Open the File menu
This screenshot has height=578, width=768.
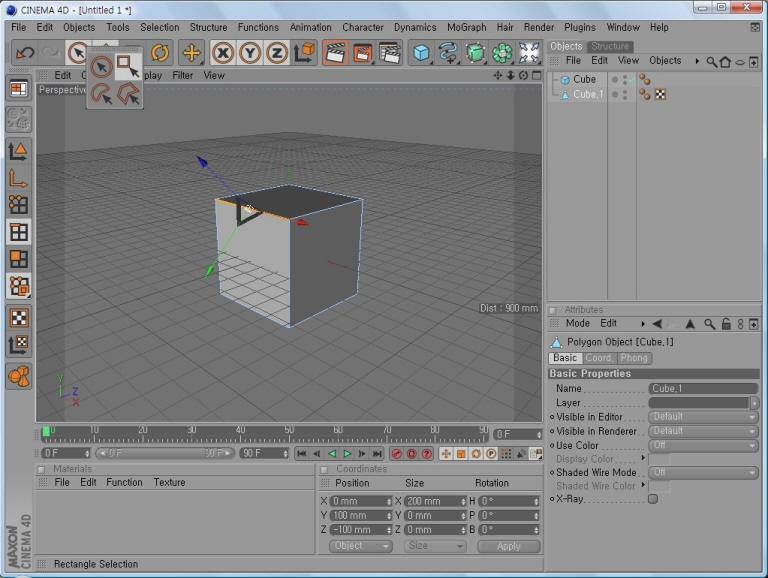click(19, 27)
